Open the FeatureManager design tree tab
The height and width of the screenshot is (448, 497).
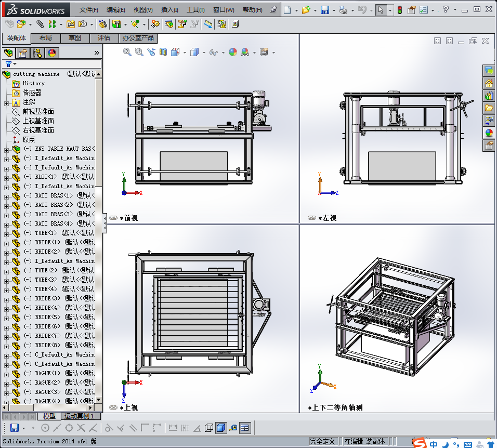pos(8,53)
